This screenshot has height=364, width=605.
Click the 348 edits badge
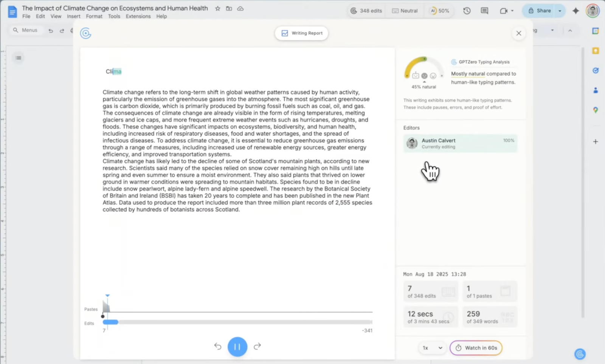(366, 11)
